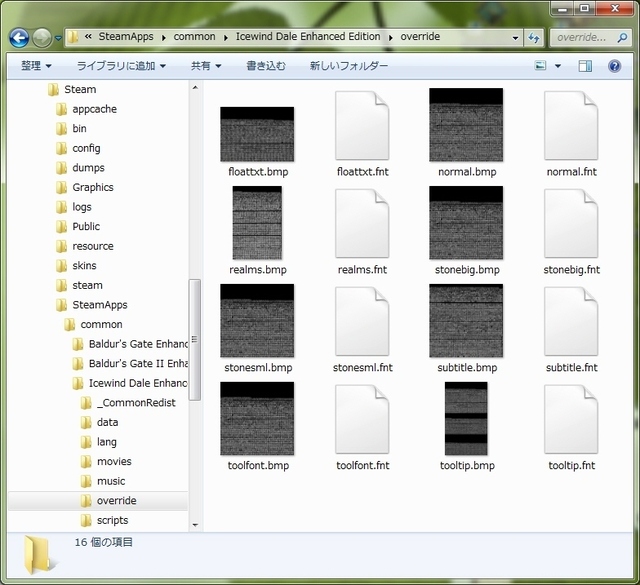Click ライブラリに追加 in the toolbar
Viewport: 640px width, 585px height.
click(x=121, y=66)
